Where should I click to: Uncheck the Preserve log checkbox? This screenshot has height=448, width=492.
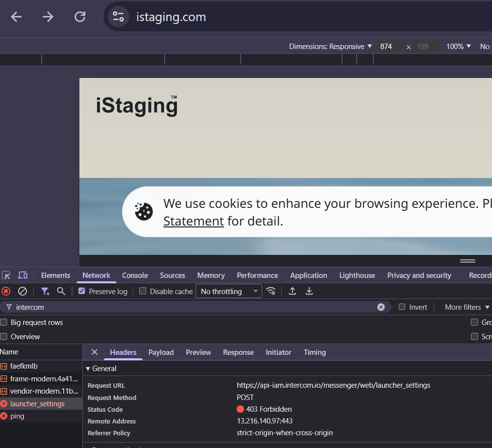(82, 291)
